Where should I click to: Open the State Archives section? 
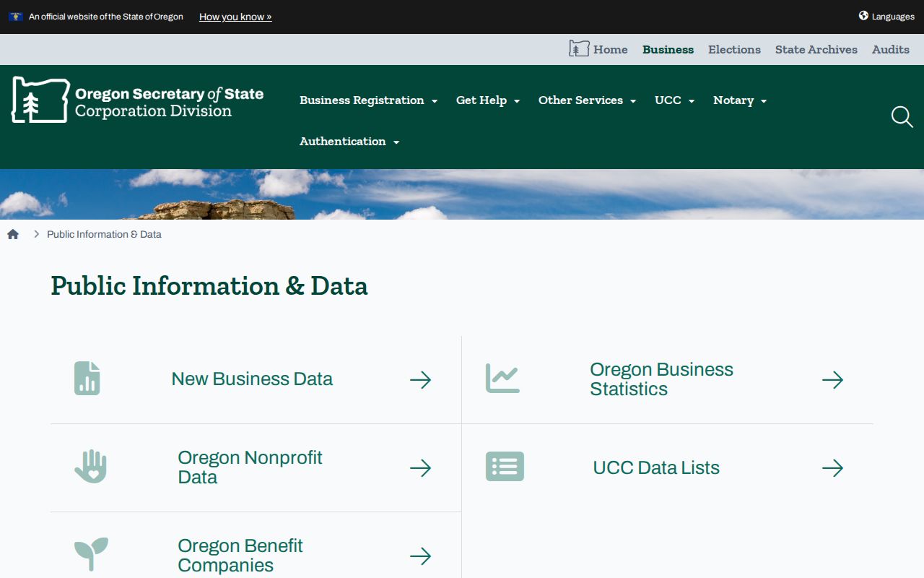coord(816,49)
